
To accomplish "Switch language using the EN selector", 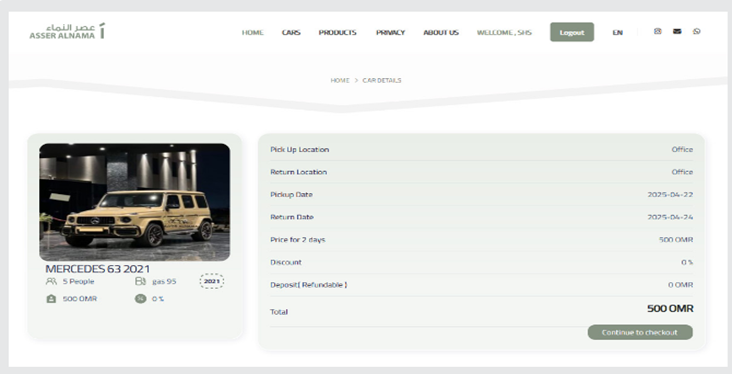I will tap(618, 32).
